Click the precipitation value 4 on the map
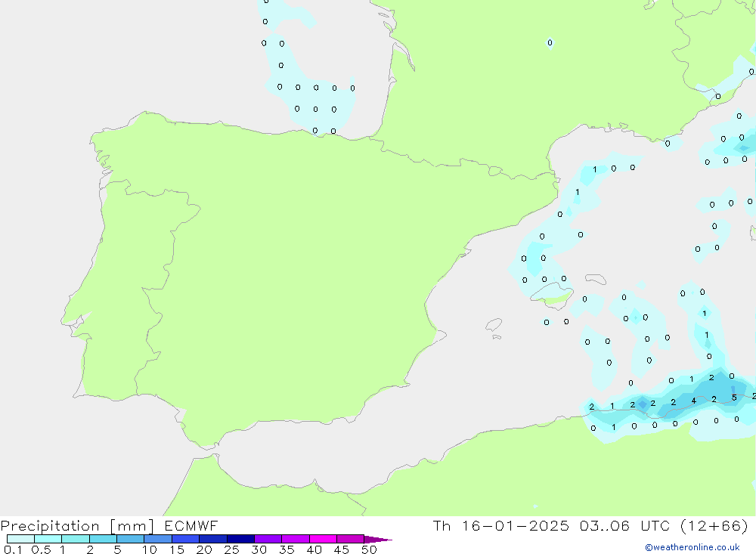Viewport: 756px width, 554px height. [x=693, y=401]
